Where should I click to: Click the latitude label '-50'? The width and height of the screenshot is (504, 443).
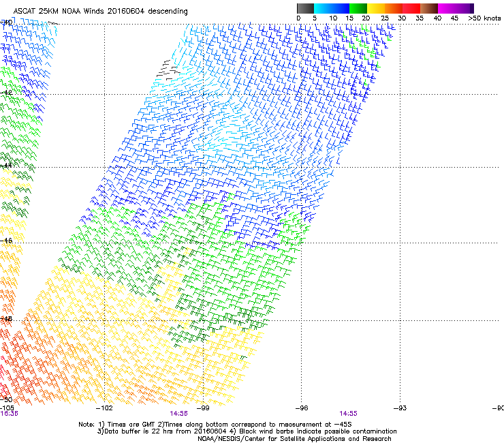6,399
